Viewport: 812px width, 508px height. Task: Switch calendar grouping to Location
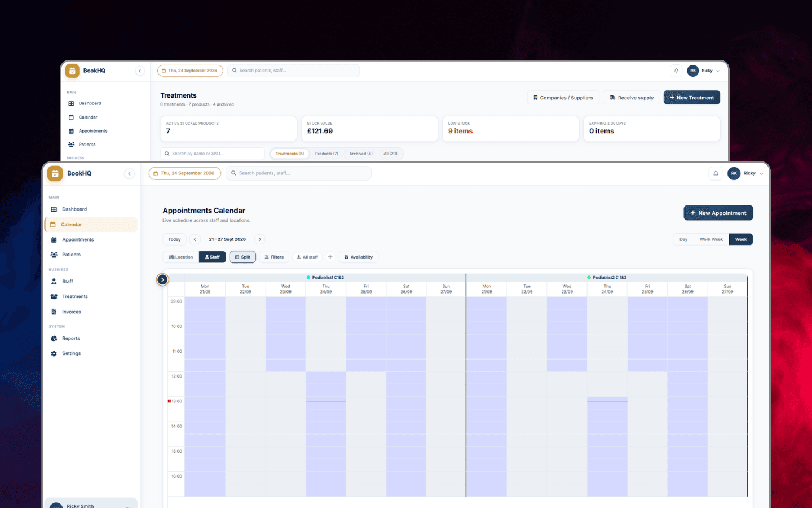pyautogui.click(x=181, y=257)
